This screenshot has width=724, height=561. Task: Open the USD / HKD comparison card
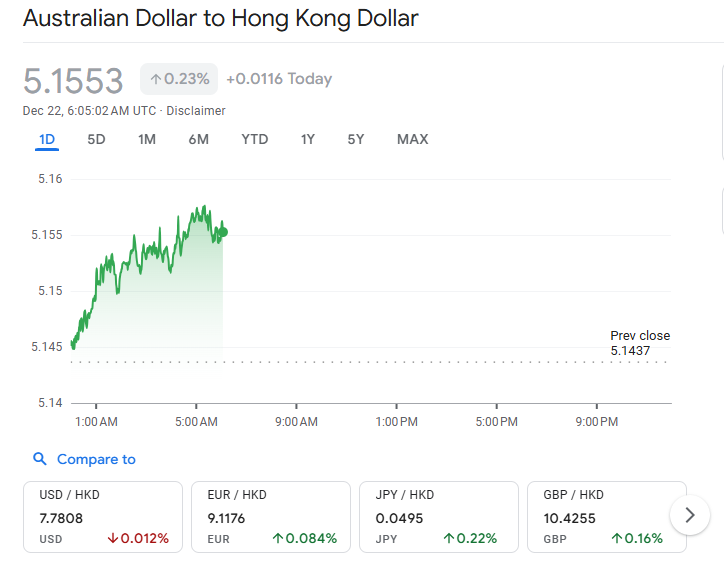coord(103,516)
